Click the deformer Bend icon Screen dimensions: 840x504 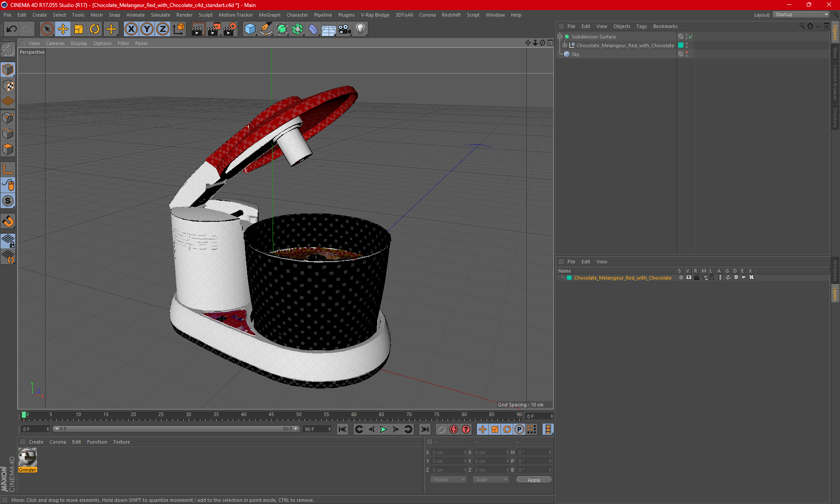coord(313,29)
